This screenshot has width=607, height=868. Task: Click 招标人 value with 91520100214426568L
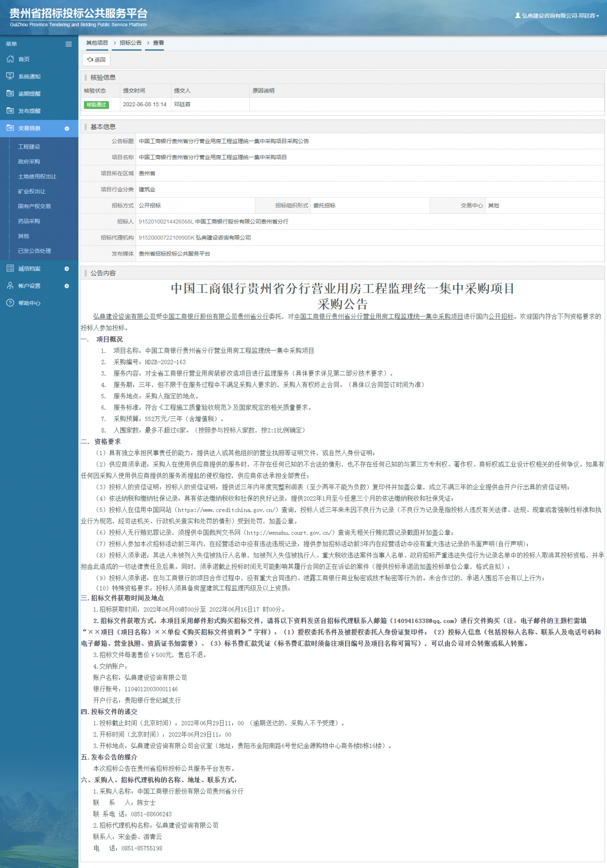coord(213,222)
